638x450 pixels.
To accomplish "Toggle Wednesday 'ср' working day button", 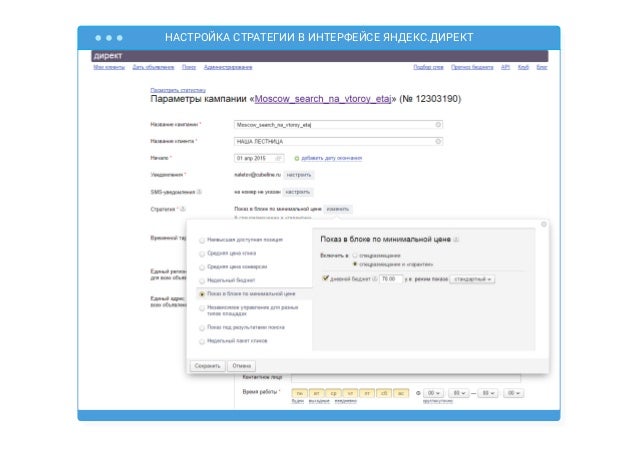I will tap(333, 393).
